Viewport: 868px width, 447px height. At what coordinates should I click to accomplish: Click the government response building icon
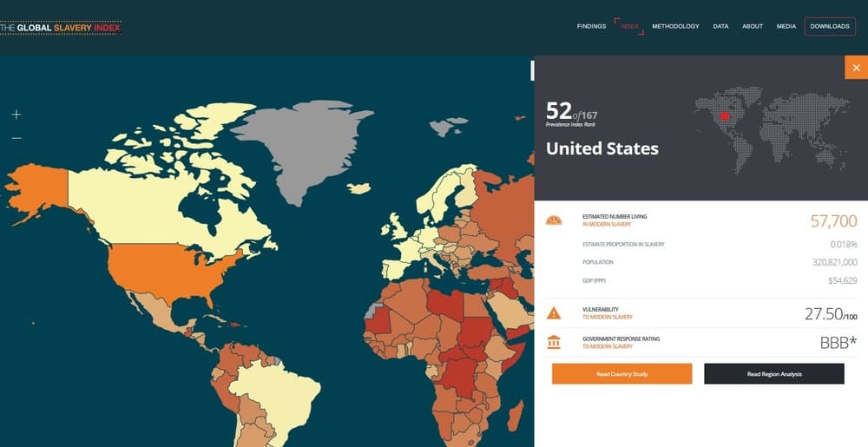554,342
